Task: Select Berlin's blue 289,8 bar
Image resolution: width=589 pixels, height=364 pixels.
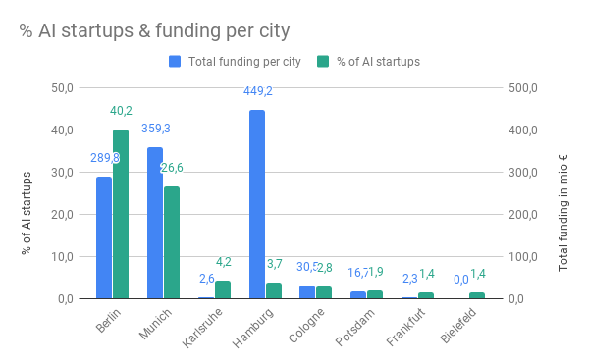Action: pyautogui.click(x=104, y=237)
